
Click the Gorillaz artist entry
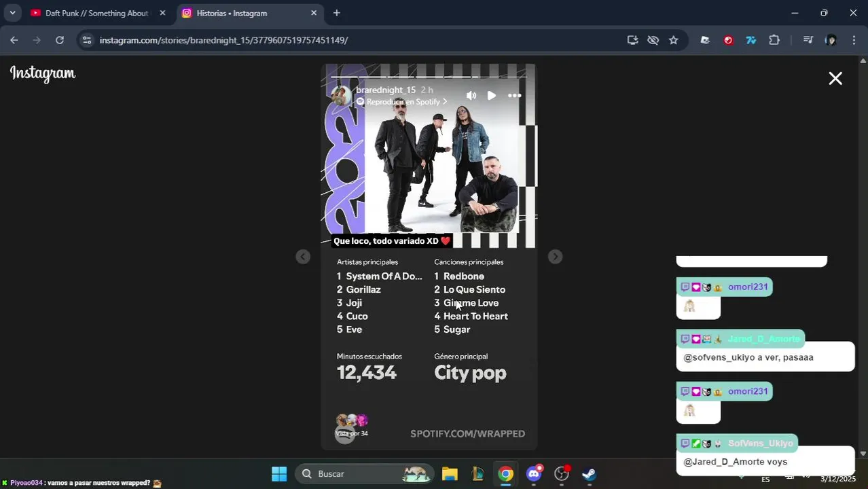tap(359, 289)
